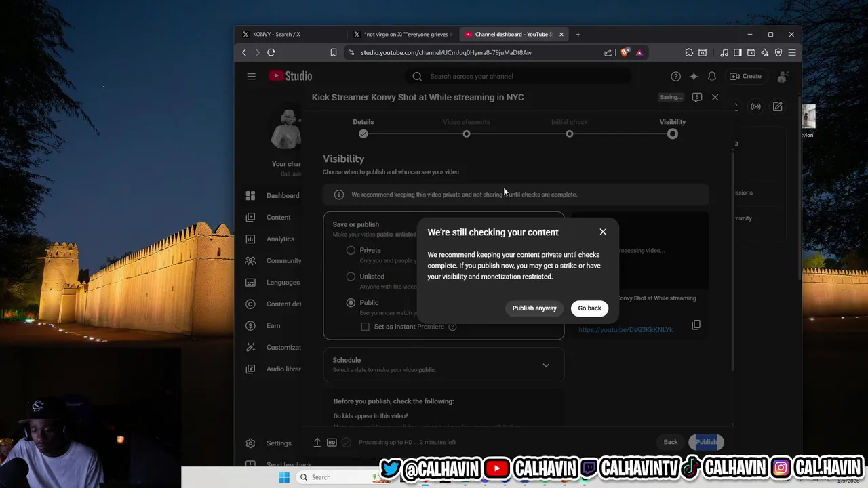The width and height of the screenshot is (868, 488).
Task: Close the video upload dialog
Action: pyautogui.click(x=715, y=97)
